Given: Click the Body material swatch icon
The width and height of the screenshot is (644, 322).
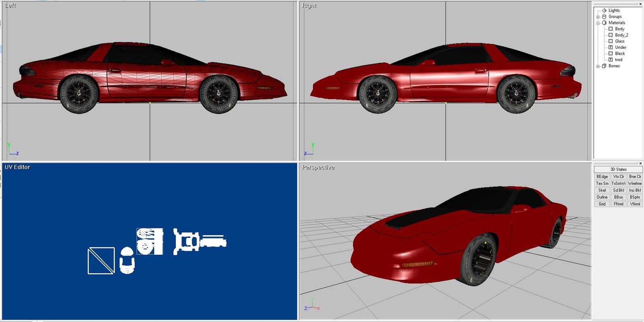Looking at the screenshot, I should 611,29.
